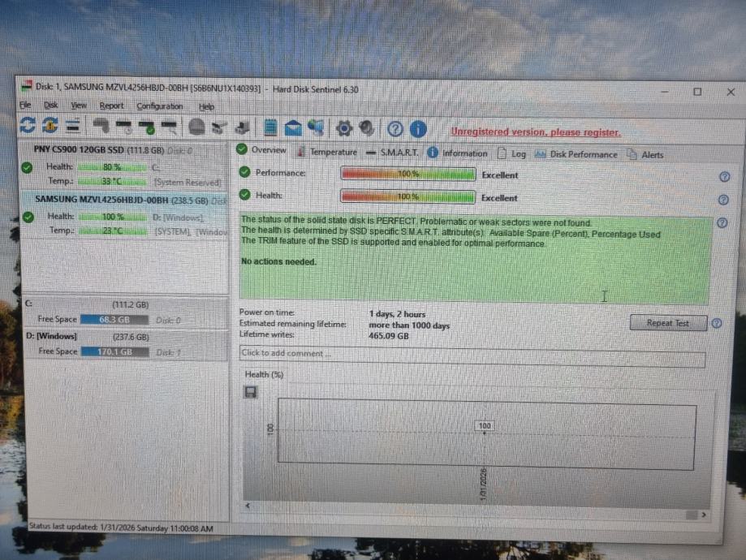Viewport: 746px width, 560px height.
Task: Click the C: Free Space 68.3 GB bar
Action: coord(114,320)
